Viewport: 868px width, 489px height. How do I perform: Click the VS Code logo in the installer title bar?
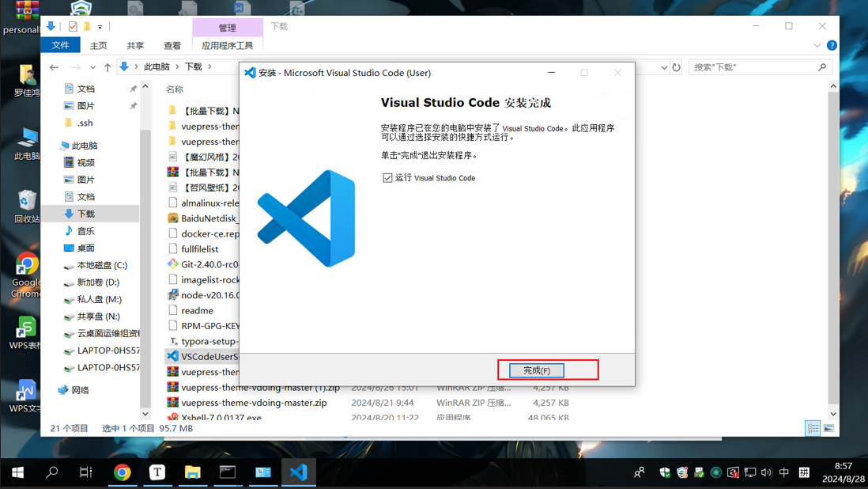pos(251,73)
